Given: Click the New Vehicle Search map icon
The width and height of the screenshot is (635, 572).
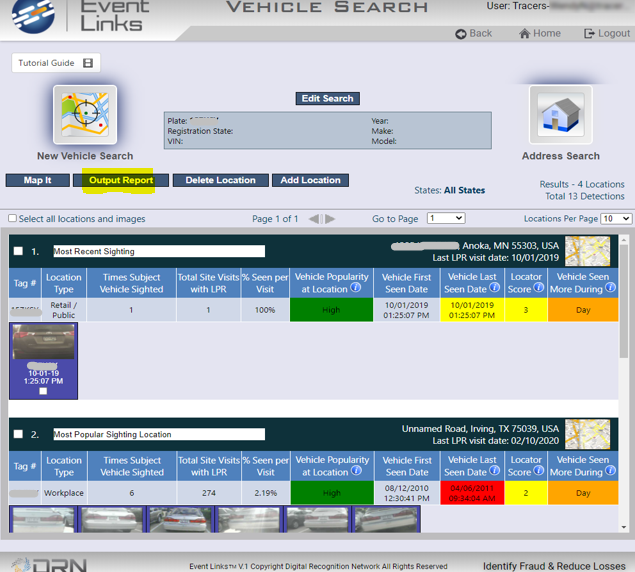Looking at the screenshot, I should click(x=84, y=115).
